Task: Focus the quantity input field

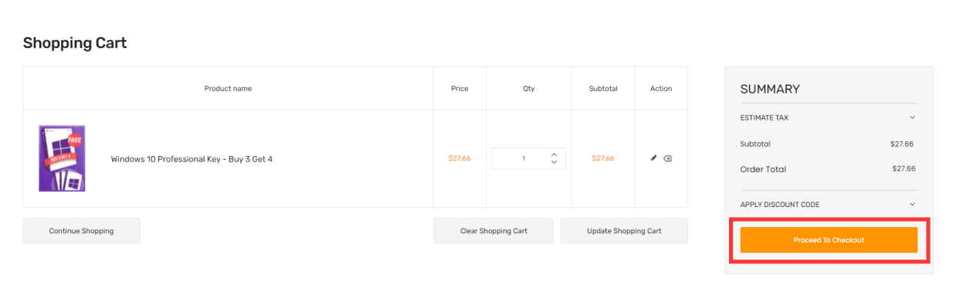Action: 523,158
